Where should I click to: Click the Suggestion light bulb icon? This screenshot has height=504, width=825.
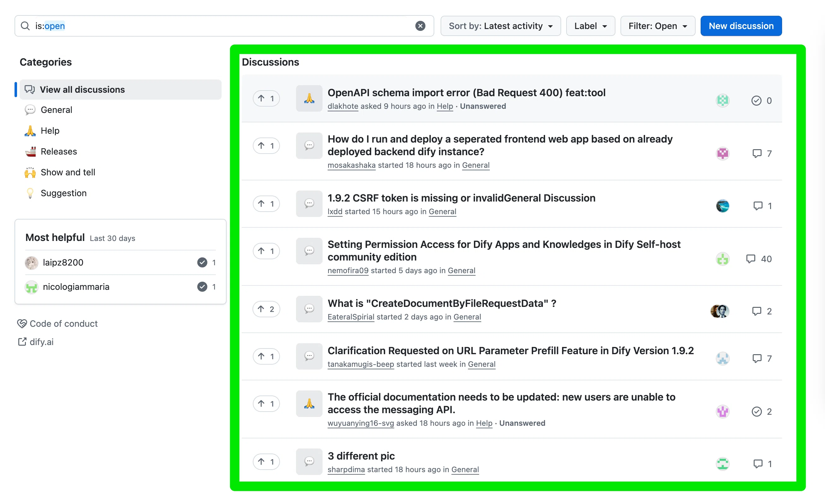pos(30,193)
